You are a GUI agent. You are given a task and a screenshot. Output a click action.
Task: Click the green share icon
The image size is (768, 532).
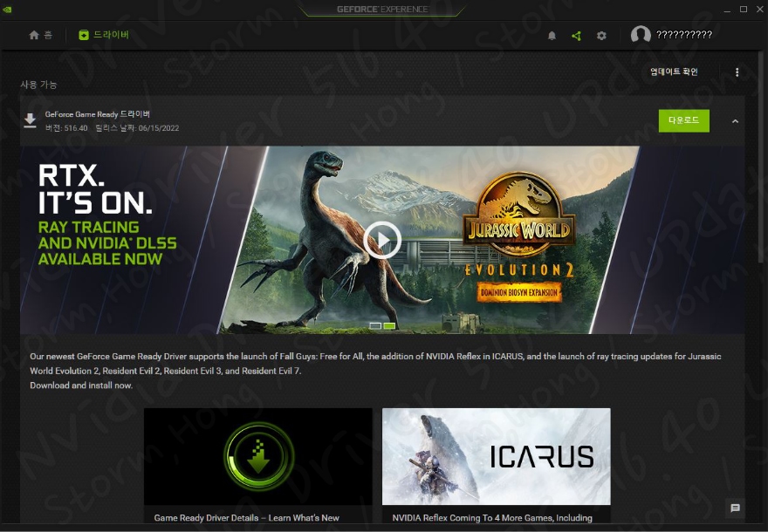tap(577, 36)
